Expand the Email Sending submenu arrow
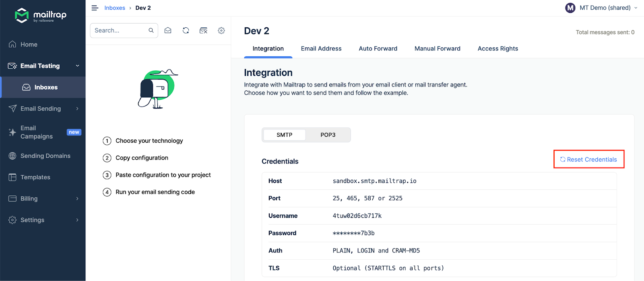 coord(78,109)
